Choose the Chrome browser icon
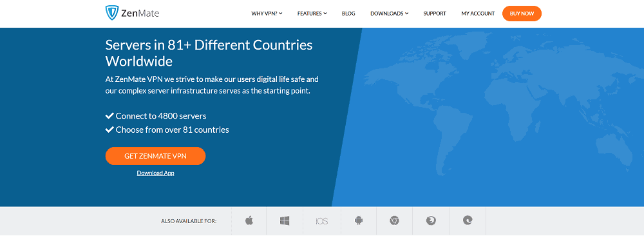The height and width of the screenshot is (236, 644). (x=394, y=221)
